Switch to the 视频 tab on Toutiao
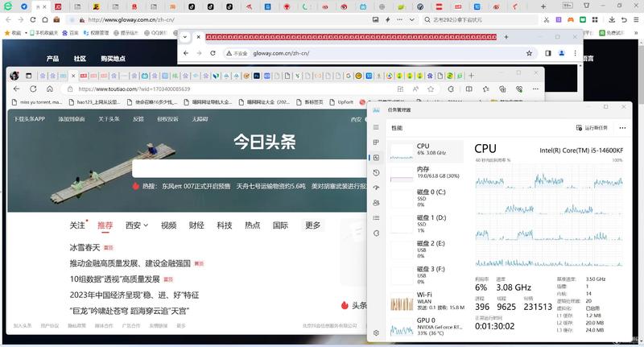 pos(168,225)
